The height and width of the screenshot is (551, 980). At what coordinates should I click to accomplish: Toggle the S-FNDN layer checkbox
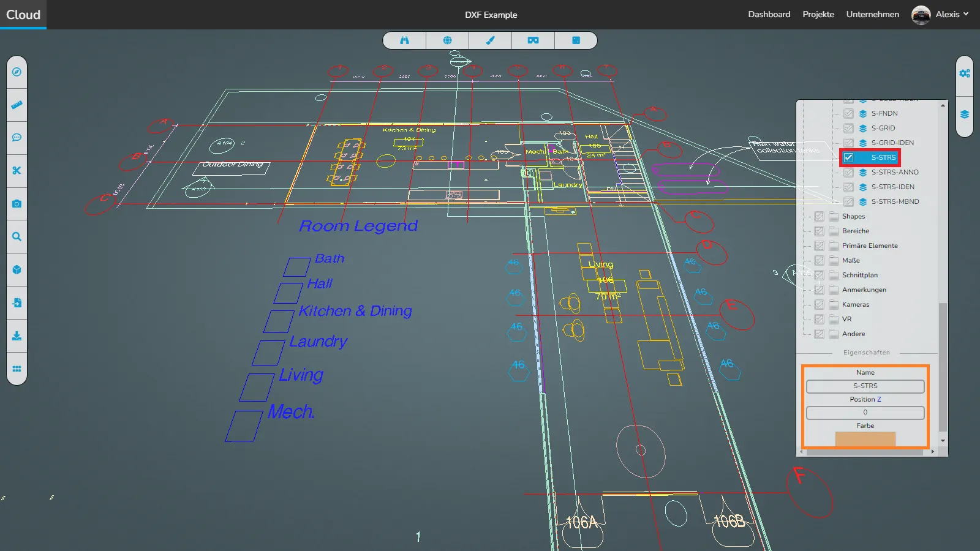(x=848, y=113)
